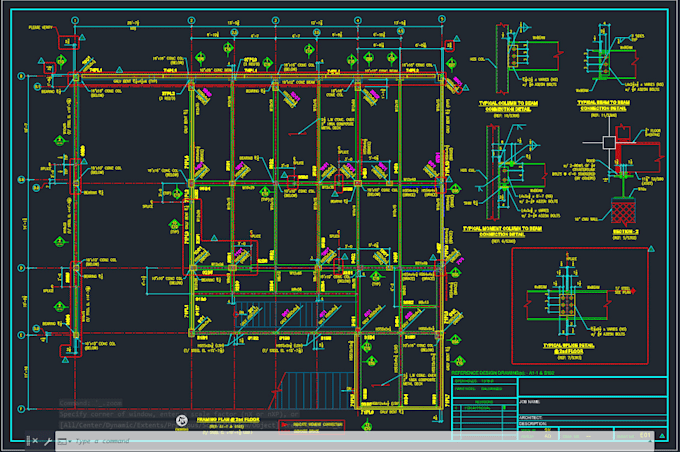This screenshot has width=680, height=452.
Task: Select 'TYPICAL COLUMN TO BEAM CONNECTION DETAIL' title
Action: (508, 106)
